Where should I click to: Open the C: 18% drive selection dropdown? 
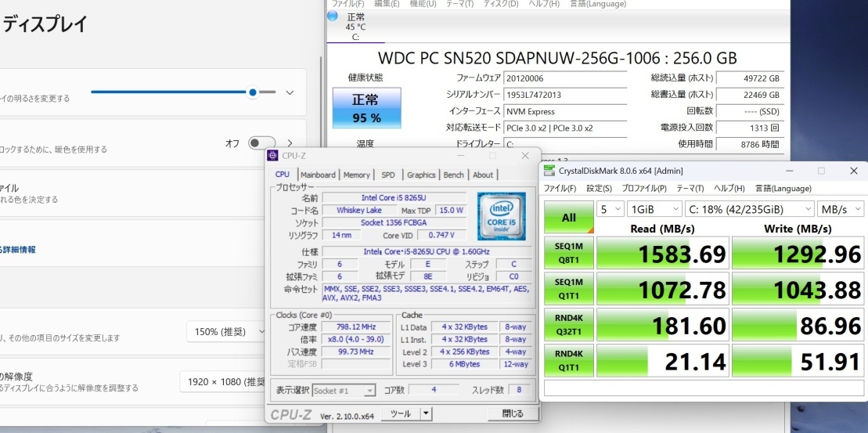tap(750, 209)
